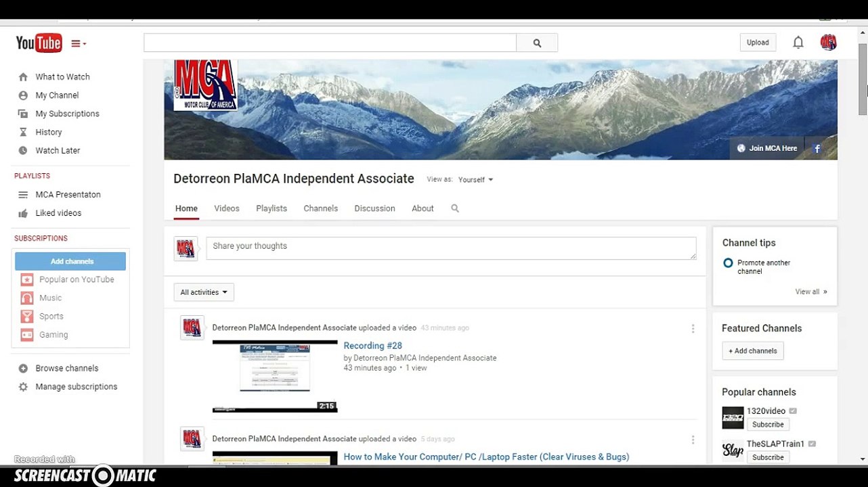Click the Gaming channel icon
Image resolution: width=868 pixels, height=487 pixels.
pyautogui.click(x=26, y=334)
